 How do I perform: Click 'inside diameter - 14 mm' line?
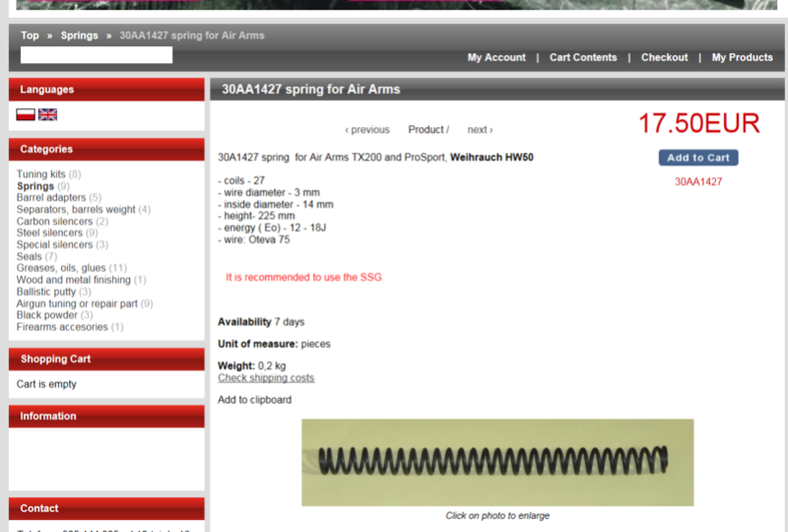(276, 205)
